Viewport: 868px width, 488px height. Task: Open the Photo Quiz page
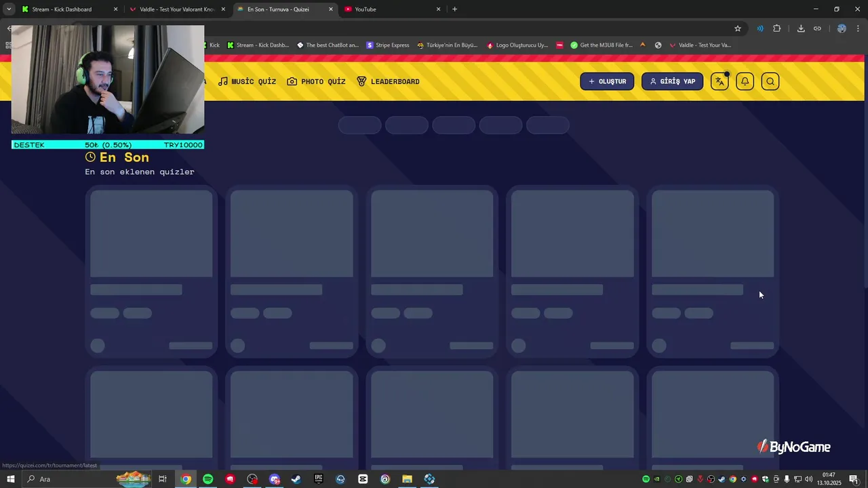tap(316, 81)
